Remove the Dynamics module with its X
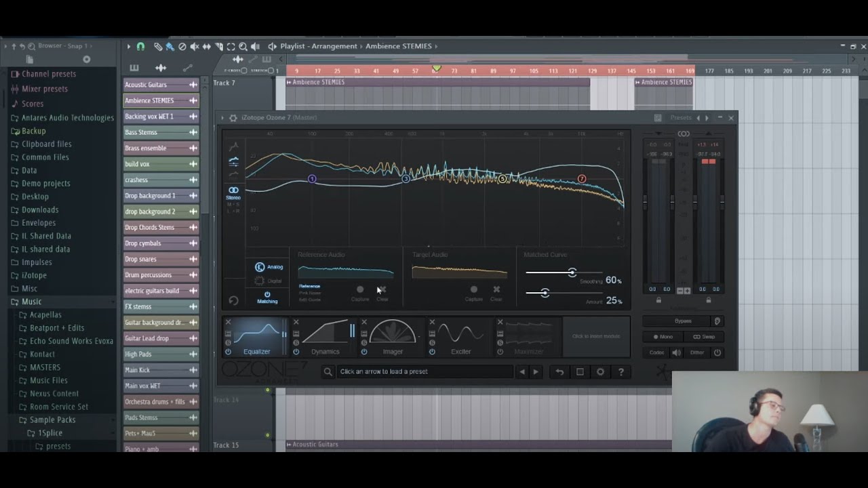 pyautogui.click(x=296, y=322)
